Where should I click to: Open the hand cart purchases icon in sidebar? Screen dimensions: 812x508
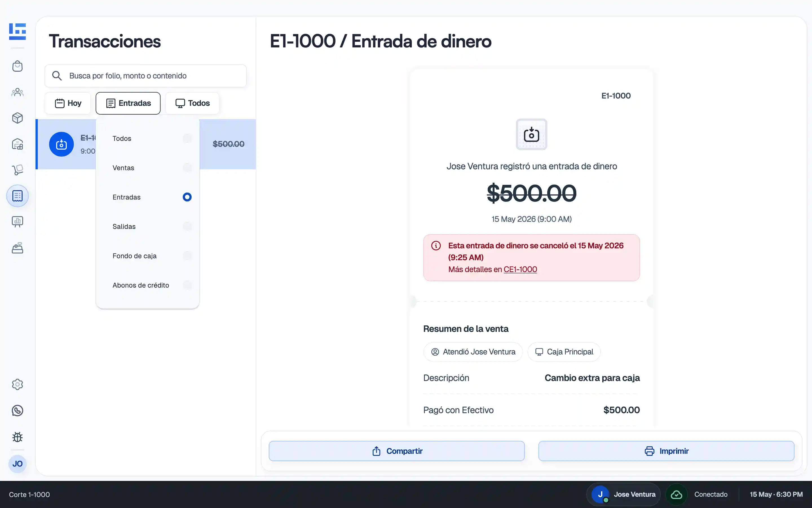click(17, 170)
